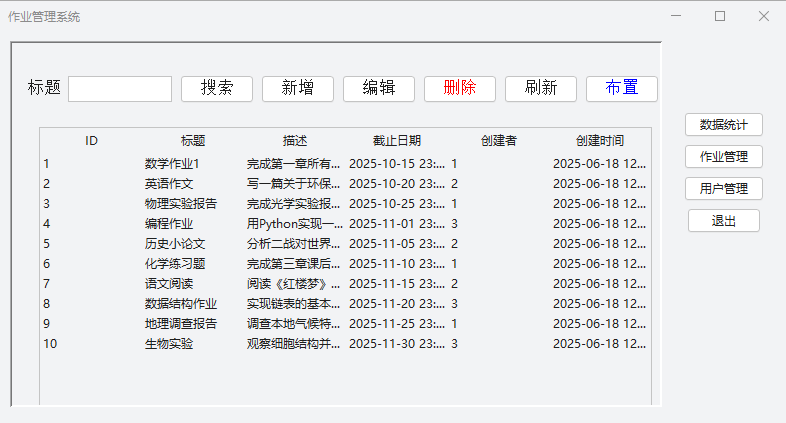The width and height of the screenshot is (786, 423).
Task: Click deadline 2025-11-20 23:...
Action: coord(397,304)
